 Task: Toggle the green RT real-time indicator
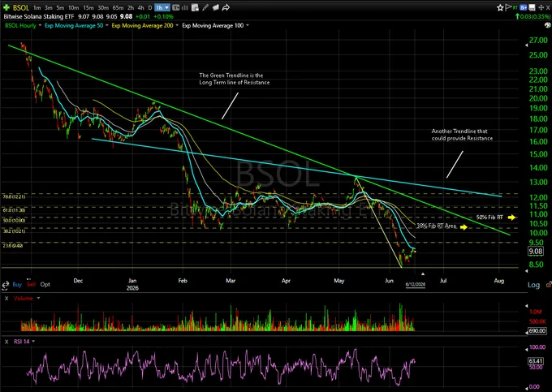click(515, 7)
